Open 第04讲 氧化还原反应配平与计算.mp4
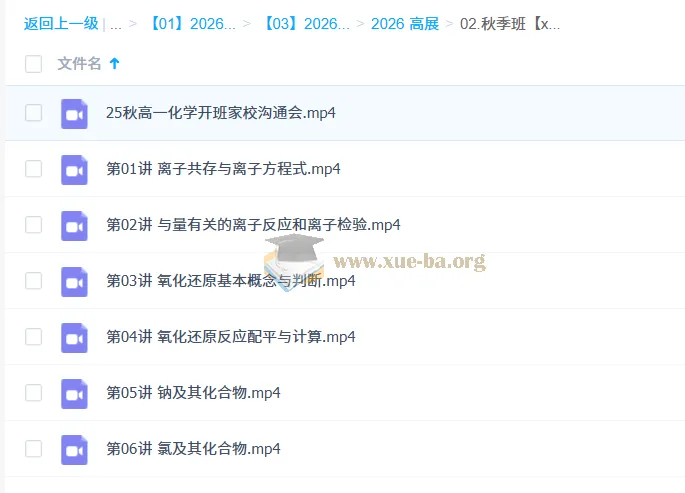685x493 pixels. click(x=230, y=337)
